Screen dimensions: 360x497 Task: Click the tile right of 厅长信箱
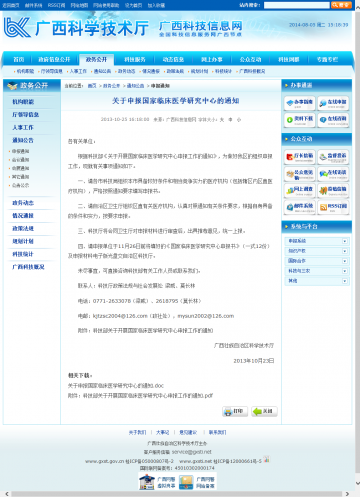pyautogui.click(x=333, y=157)
